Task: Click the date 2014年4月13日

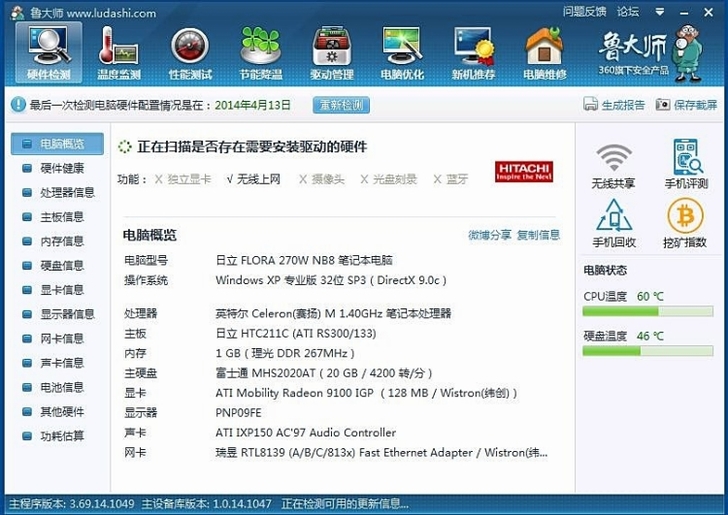Action: pyautogui.click(x=253, y=105)
